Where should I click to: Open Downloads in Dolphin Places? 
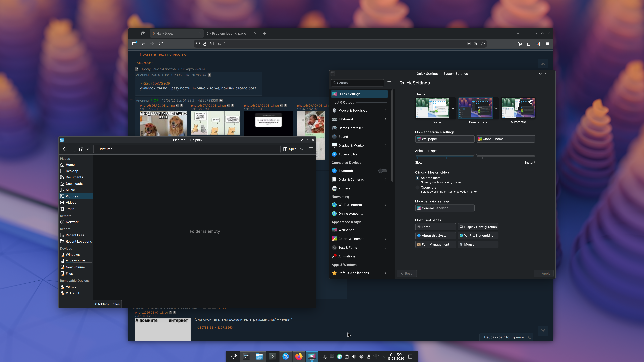(74, 183)
